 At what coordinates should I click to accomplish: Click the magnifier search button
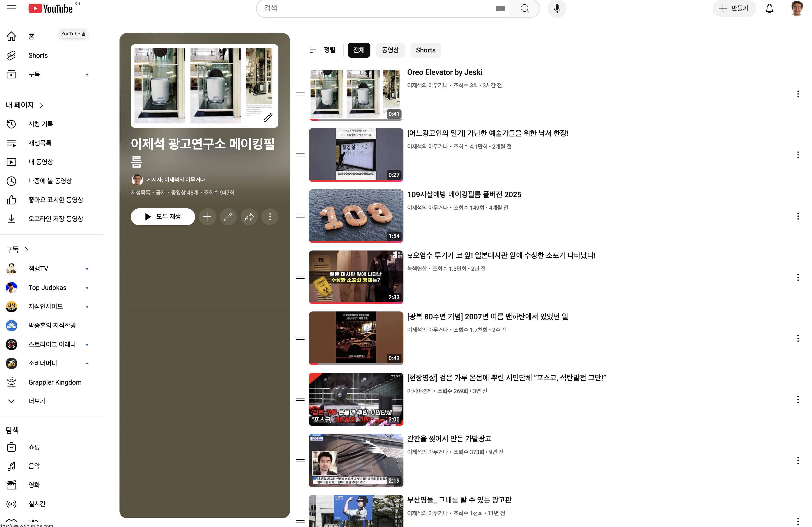point(525,9)
